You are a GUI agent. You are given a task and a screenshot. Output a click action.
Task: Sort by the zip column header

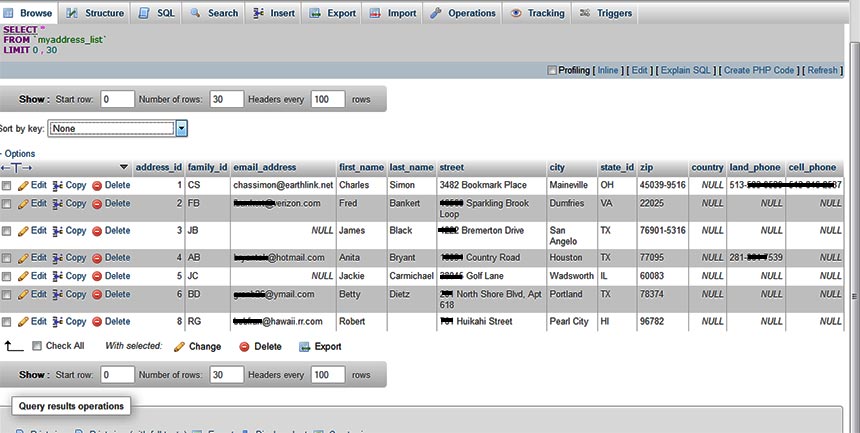coord(646,167)
